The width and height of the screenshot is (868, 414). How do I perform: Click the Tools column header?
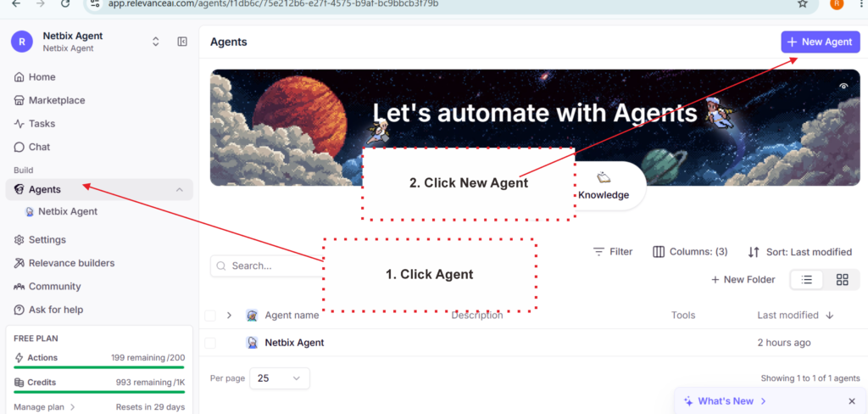(x=683, y=316)
